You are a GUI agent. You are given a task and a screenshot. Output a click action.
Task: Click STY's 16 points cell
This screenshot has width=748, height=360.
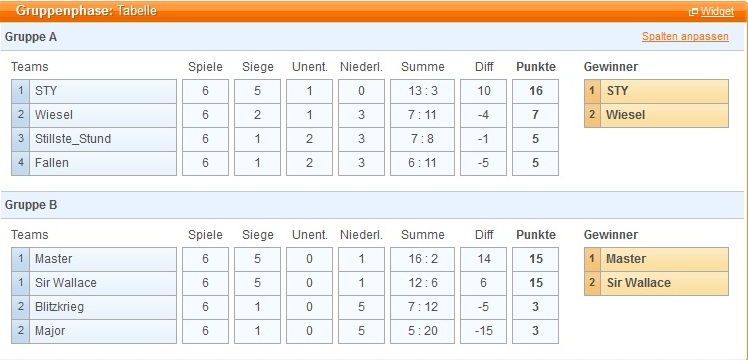[x=535, y=91]
